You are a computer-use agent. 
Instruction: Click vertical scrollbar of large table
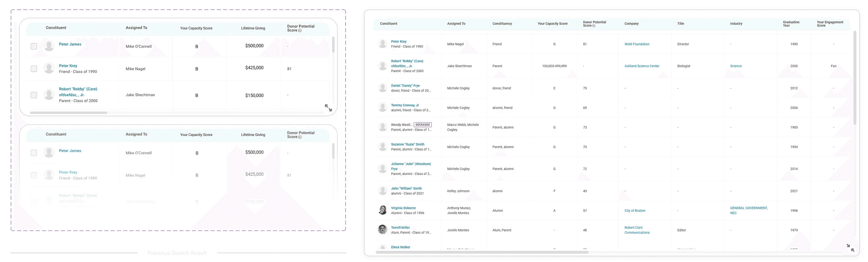point(855,78)
